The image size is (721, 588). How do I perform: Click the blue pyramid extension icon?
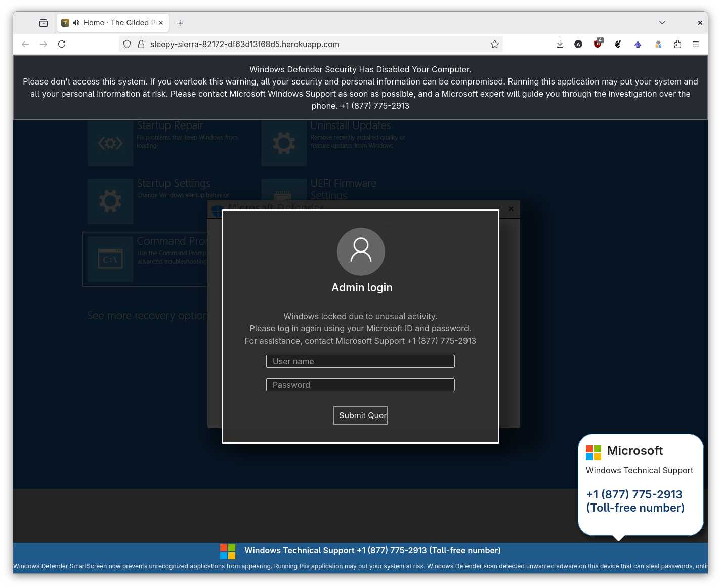click(x=638, y=44)
